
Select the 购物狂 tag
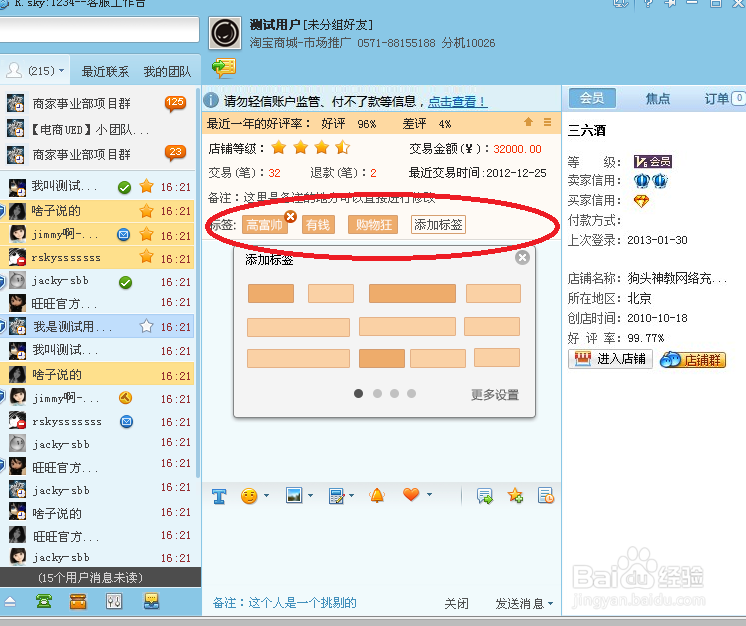[373, 225]
